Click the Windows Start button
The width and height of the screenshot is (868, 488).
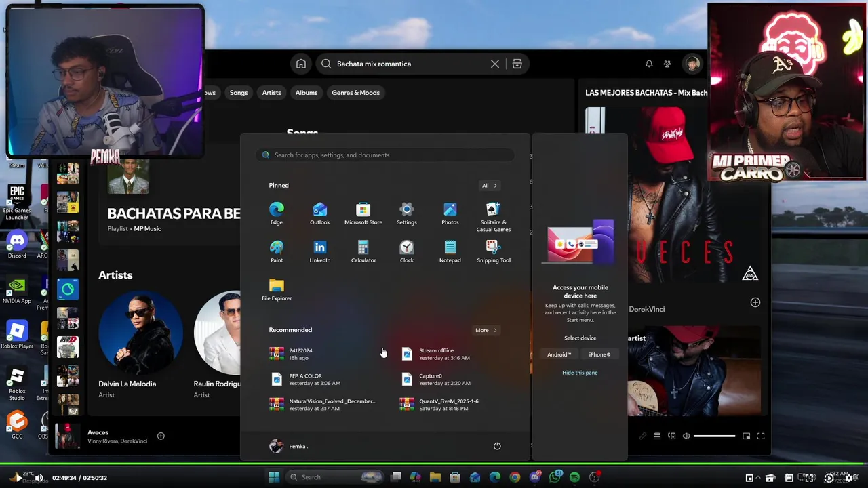pyautogui.click(x=274, y=477)
